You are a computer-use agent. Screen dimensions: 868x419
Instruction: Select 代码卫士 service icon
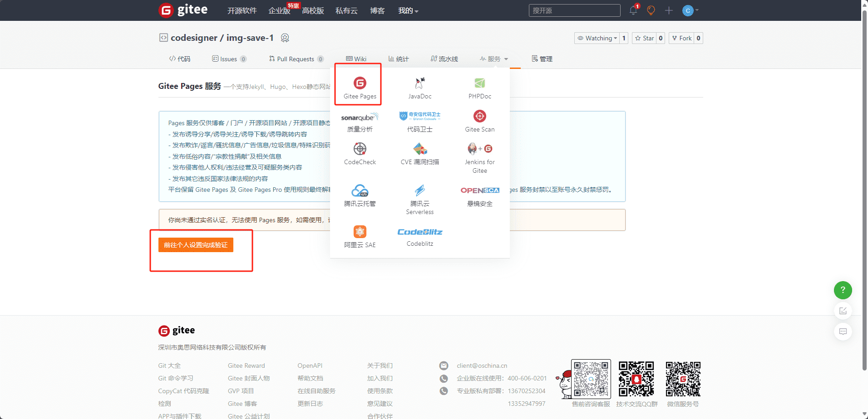coord(419,116)
